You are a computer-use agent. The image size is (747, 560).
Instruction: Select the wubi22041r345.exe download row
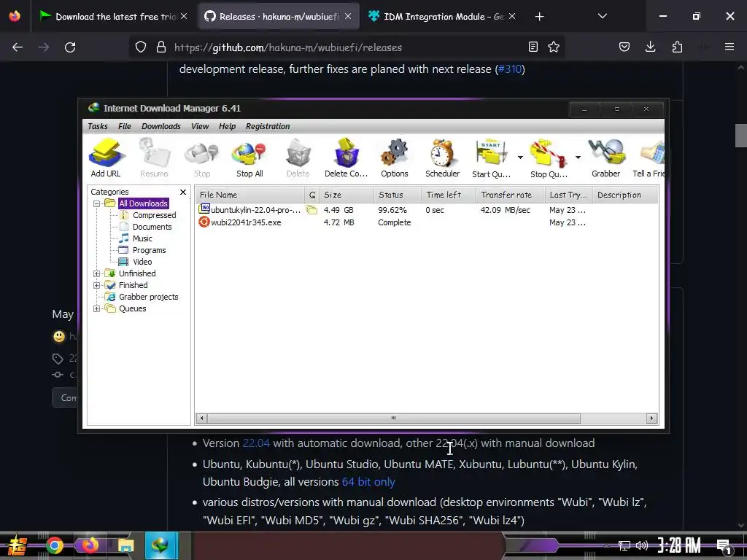[x=426, y=222]
